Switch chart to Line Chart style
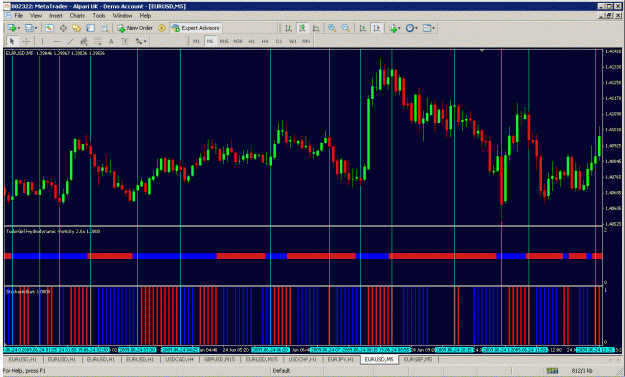This screenshot has height=377, width=625. 316,28
